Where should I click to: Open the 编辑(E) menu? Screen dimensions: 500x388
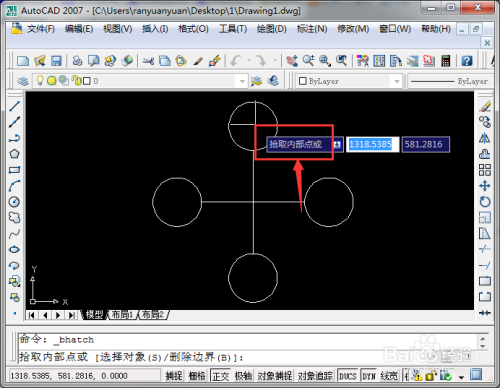pyautogui.click(x=79, y=29)
